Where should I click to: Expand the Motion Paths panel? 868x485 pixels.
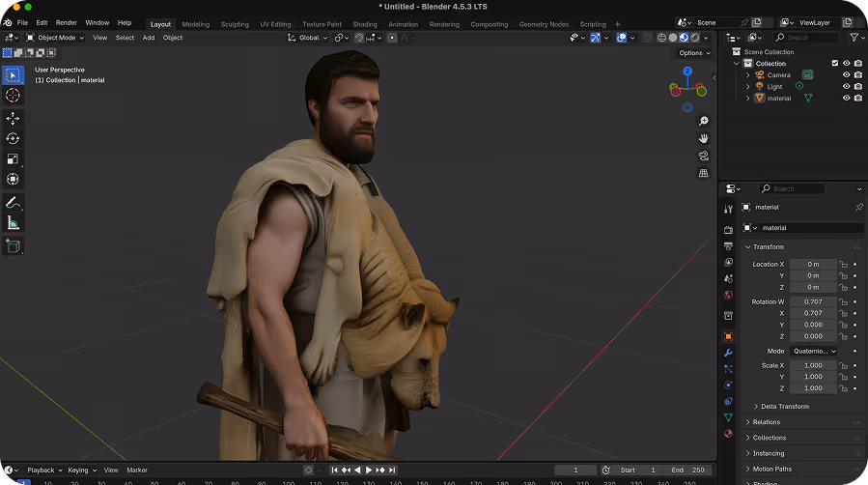[x=748, y=469]
